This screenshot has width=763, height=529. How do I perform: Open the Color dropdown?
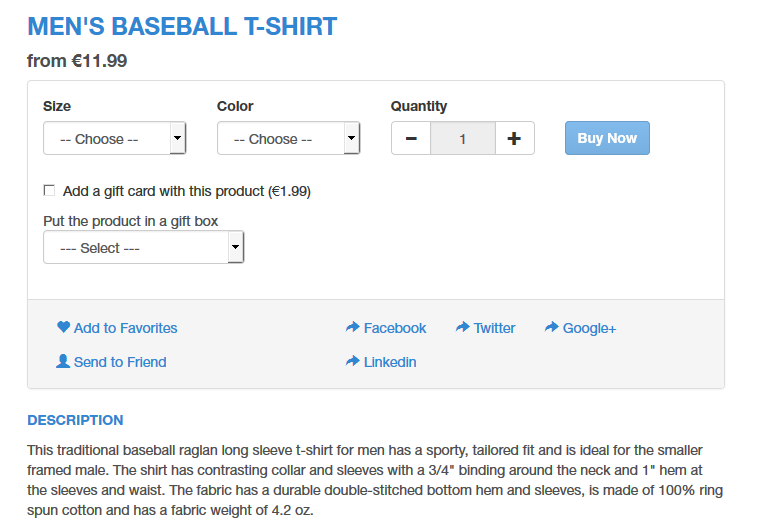tap(289, 138)
